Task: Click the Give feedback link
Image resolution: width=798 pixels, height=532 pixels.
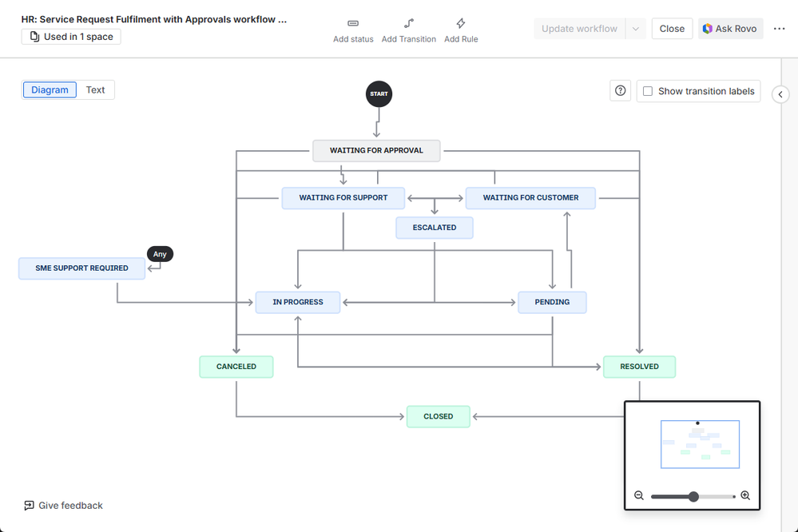Action: (x=64, y=506)
